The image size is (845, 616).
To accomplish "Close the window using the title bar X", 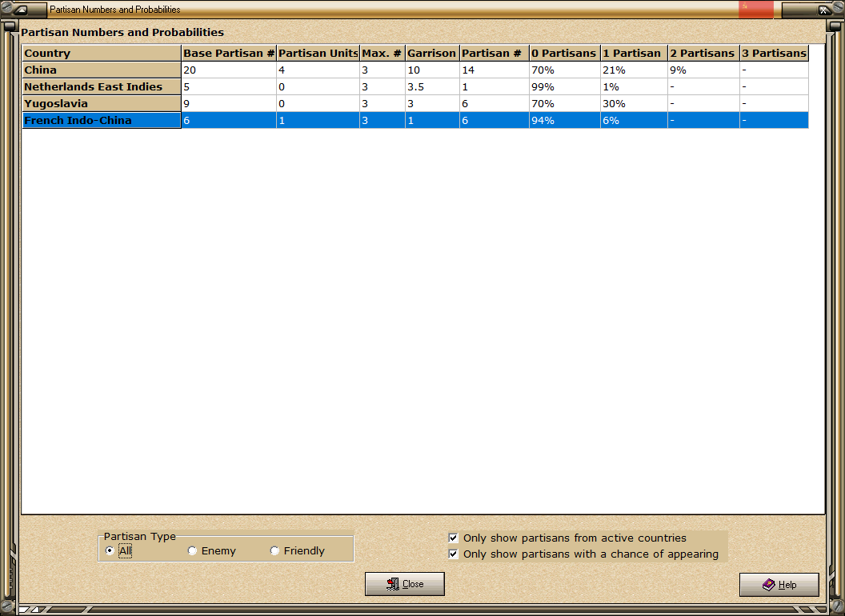I will [x=823, y=10].
